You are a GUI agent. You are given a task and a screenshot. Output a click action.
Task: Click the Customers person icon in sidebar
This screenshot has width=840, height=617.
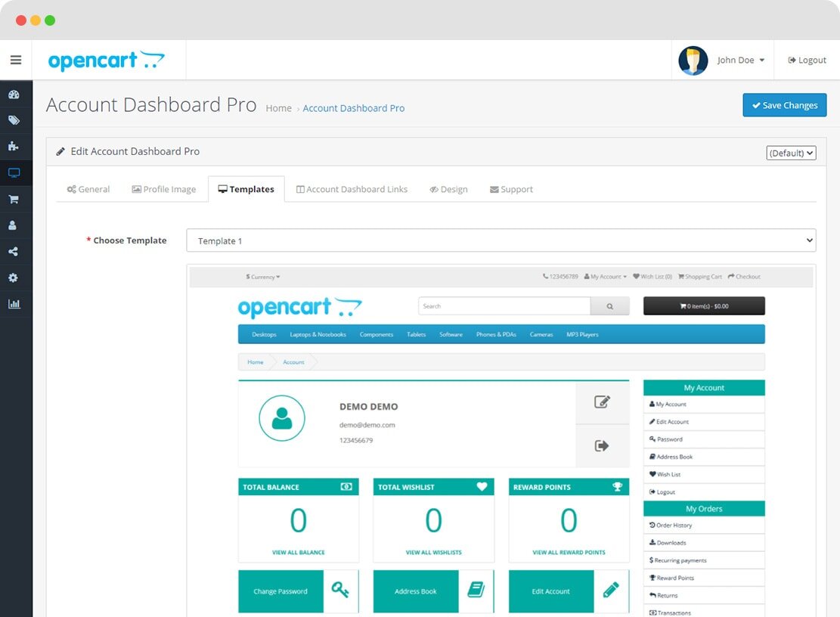click(x=14, y=225)
